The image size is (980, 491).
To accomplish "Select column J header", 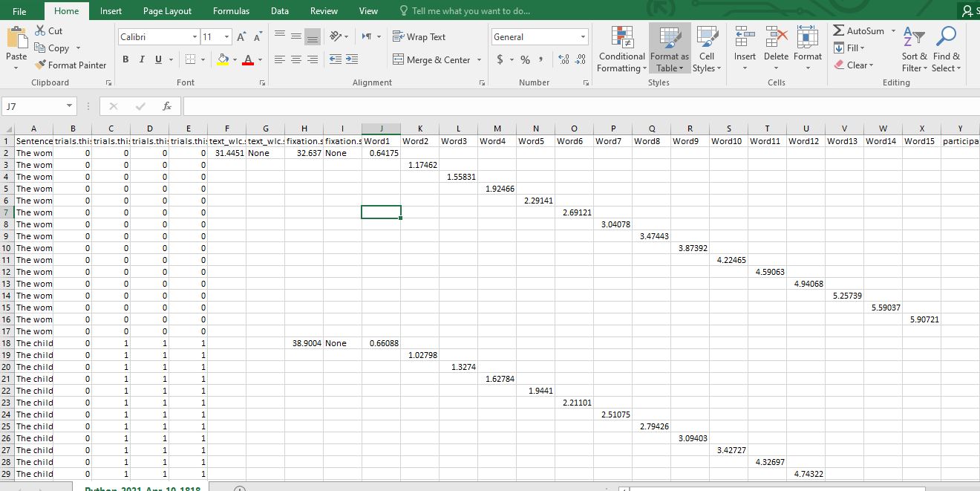I will [x=381, y=129].
